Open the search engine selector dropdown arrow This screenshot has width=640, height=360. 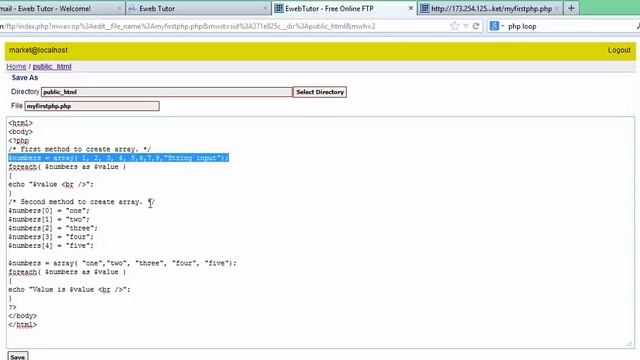pyautogui.click(x=502, y=26)
